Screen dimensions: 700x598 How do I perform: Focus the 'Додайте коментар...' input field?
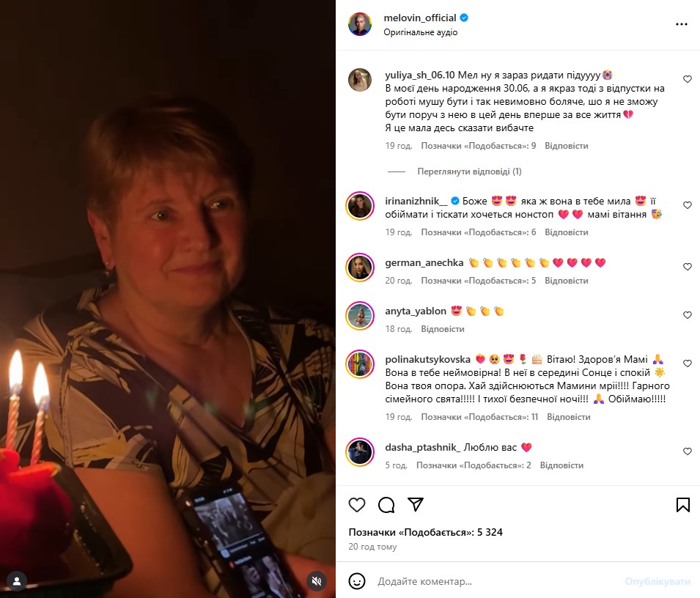[495, 581]
